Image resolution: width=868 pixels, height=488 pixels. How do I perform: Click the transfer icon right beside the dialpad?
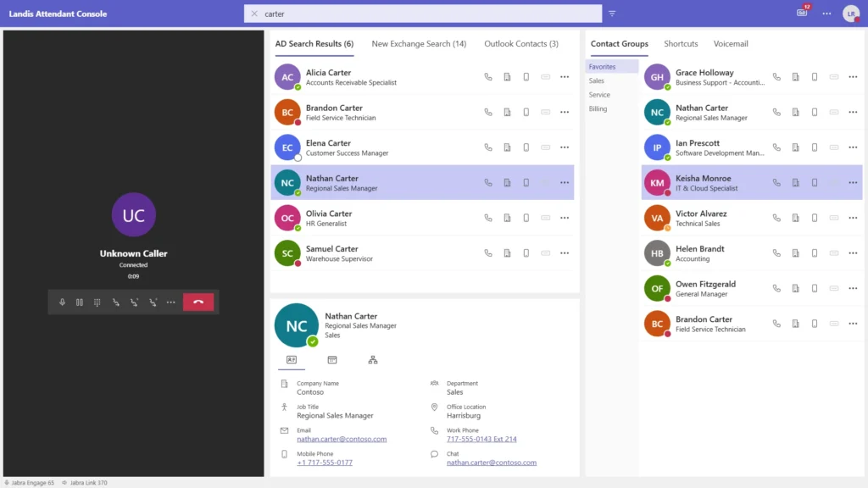click(x=115, y=302)
